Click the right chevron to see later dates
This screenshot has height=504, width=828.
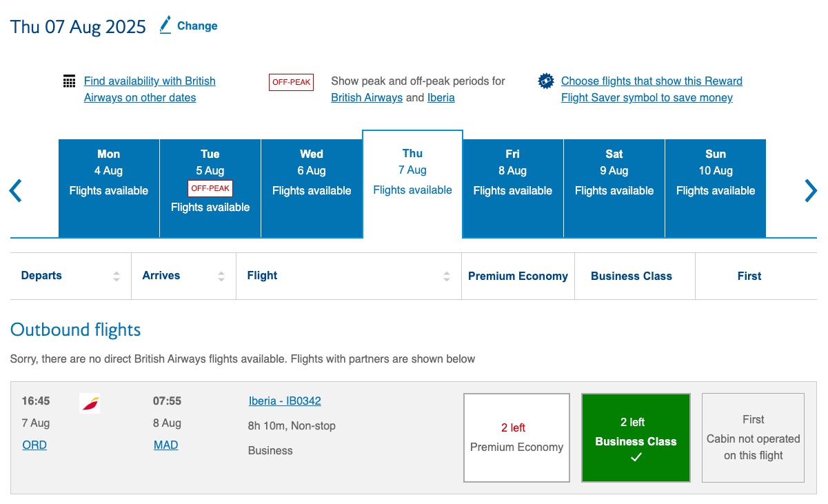(x=811, y=190)
